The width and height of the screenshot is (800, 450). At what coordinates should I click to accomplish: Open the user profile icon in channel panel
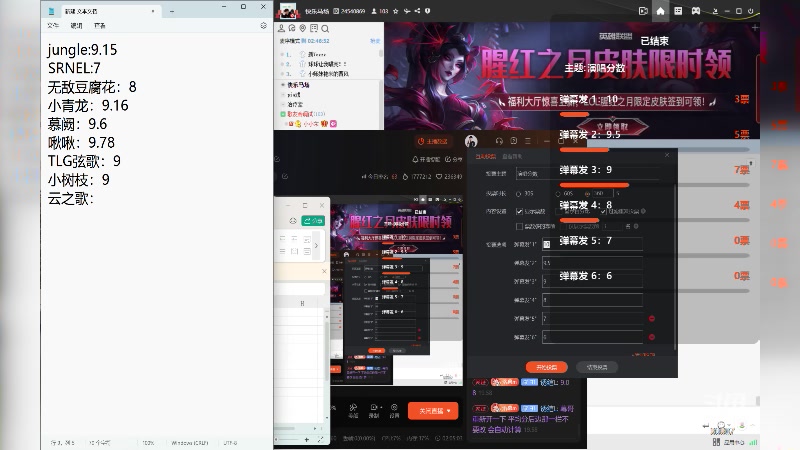coord(281,28)
